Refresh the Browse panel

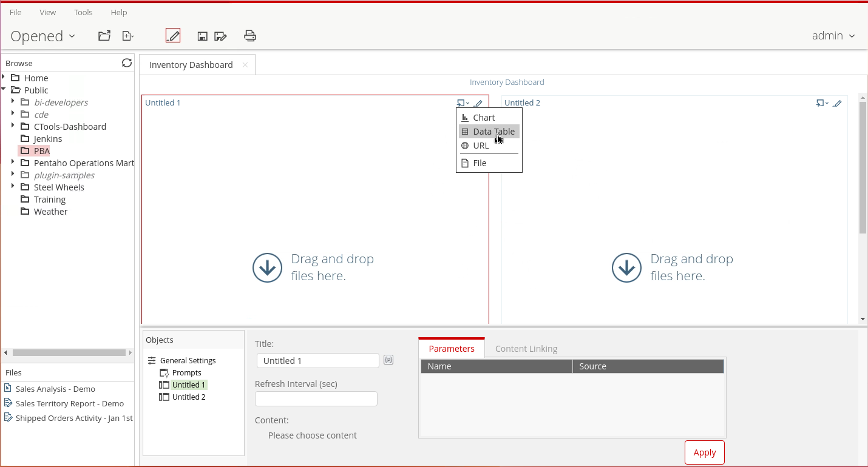pos(126,63)
